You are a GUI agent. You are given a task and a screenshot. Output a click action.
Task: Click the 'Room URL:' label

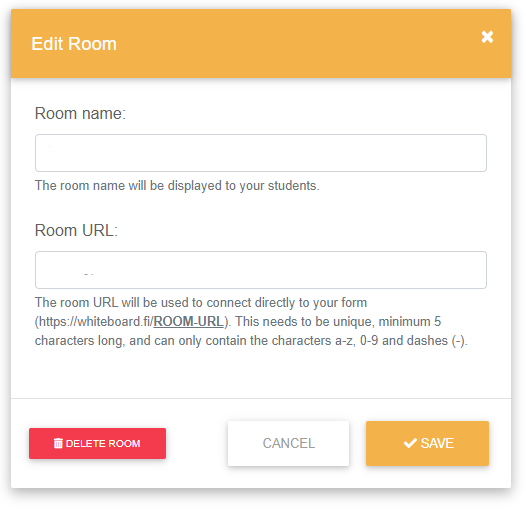click(x=76, y=231)
